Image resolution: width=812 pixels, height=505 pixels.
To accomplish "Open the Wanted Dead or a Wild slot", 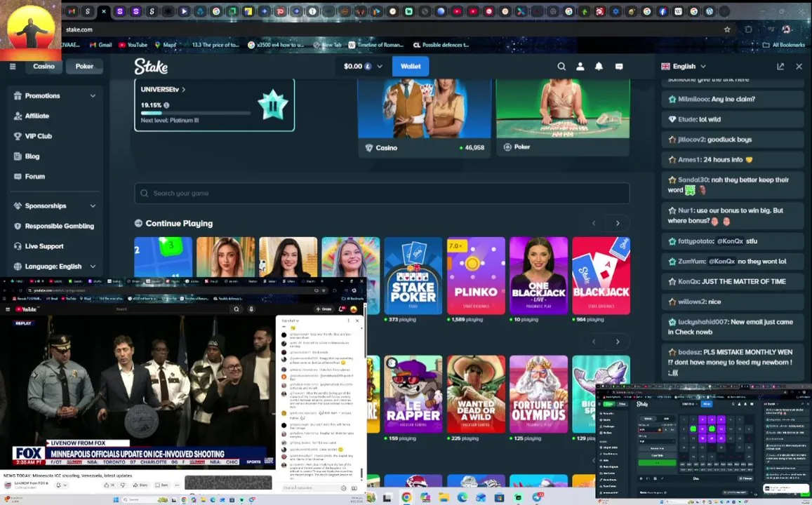I will 476,394.
